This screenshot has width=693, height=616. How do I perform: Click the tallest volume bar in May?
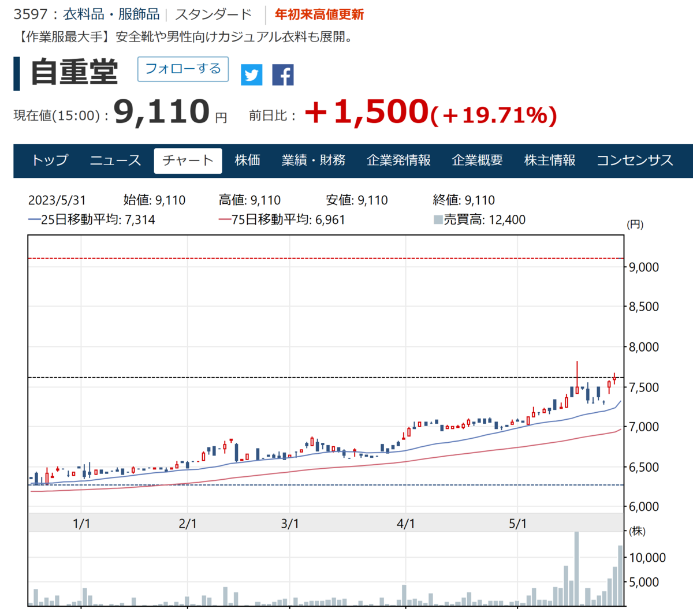[576, 569]
